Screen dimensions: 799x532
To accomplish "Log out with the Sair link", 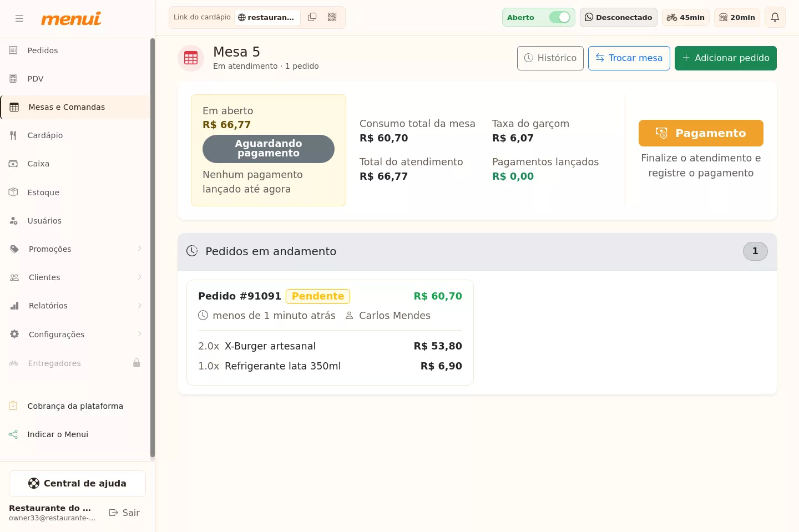I will pos(124,513).
